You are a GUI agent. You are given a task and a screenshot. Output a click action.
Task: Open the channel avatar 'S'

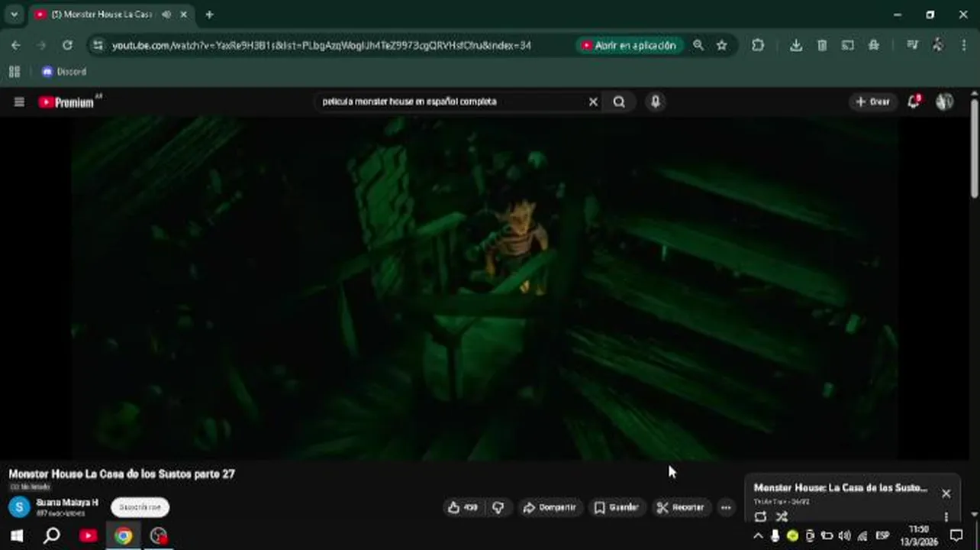(19, 507)
